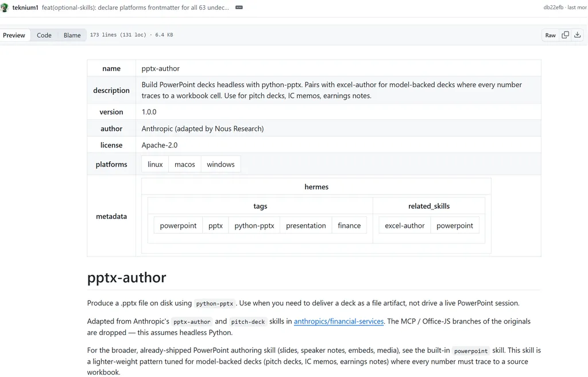Click the version row label

click(111, 112)
